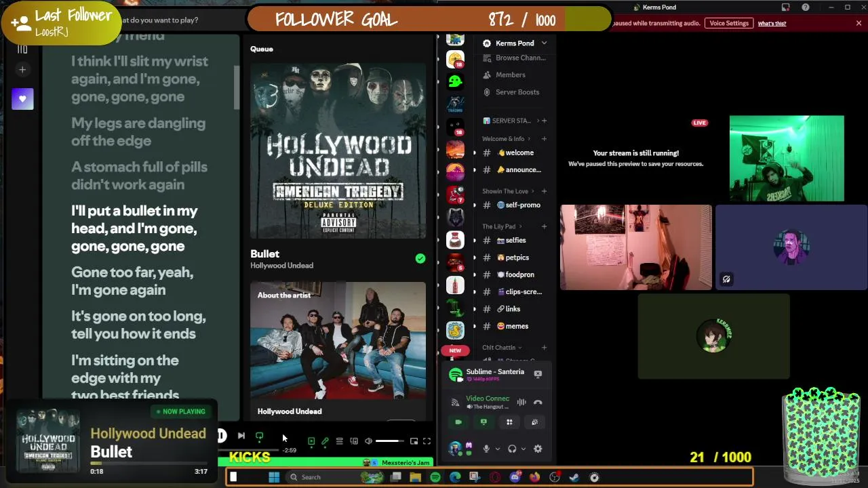The width and height of the screenshot is (868, 488).
Task: Open Discord soundboard button
Action: tap(534, 422)
